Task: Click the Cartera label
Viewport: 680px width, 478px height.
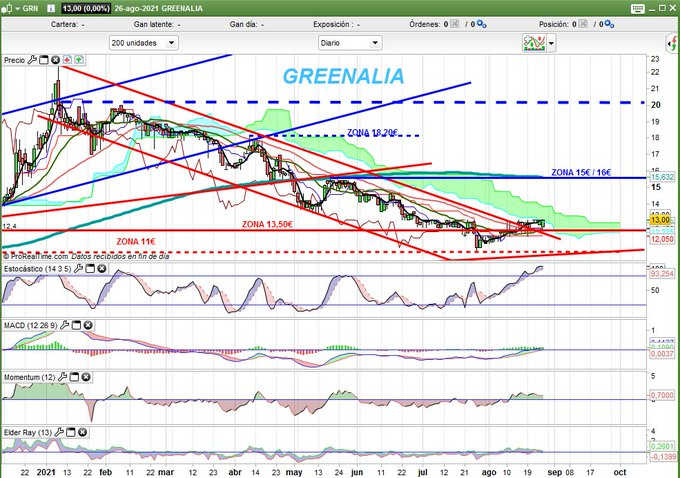Action: tap(64, 24)
